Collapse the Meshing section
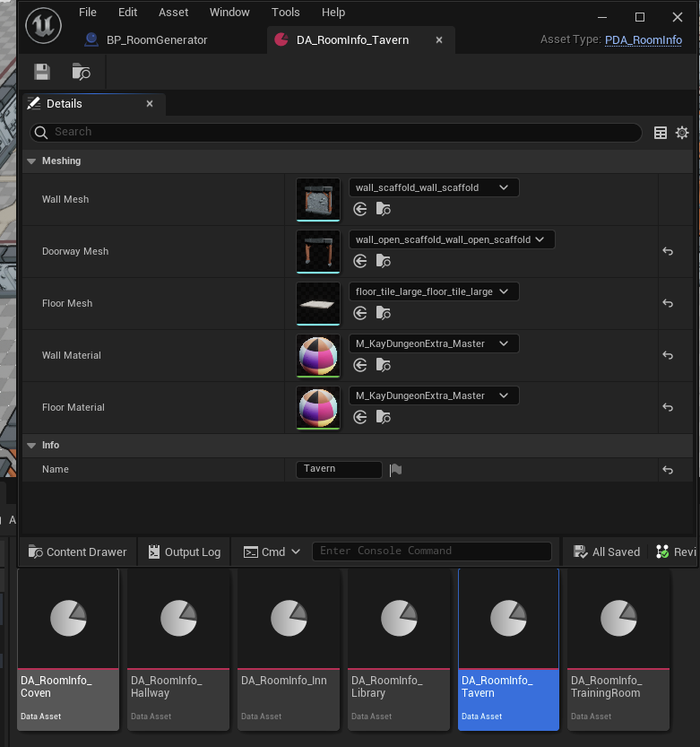This screenshot has height=747, width=700. (x=31, y=161)
